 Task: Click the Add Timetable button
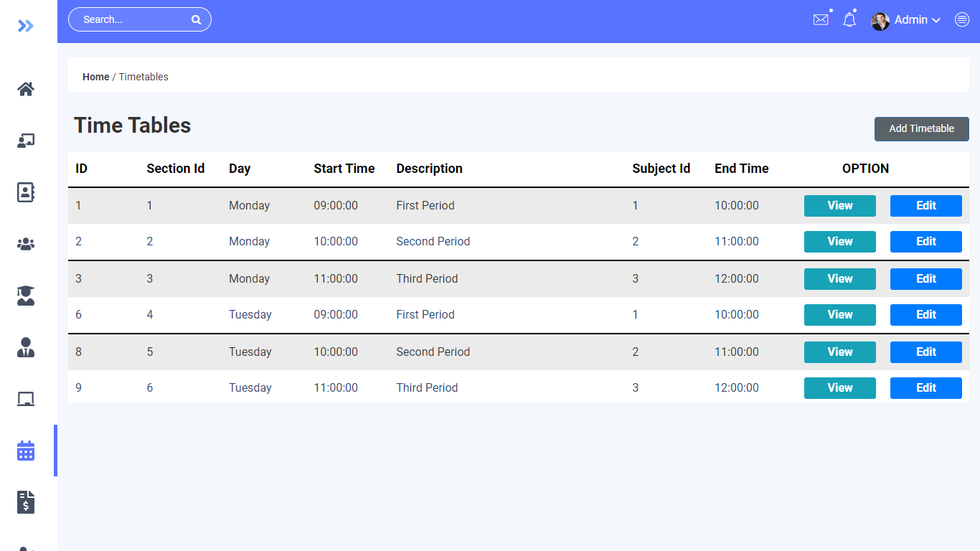922,129
